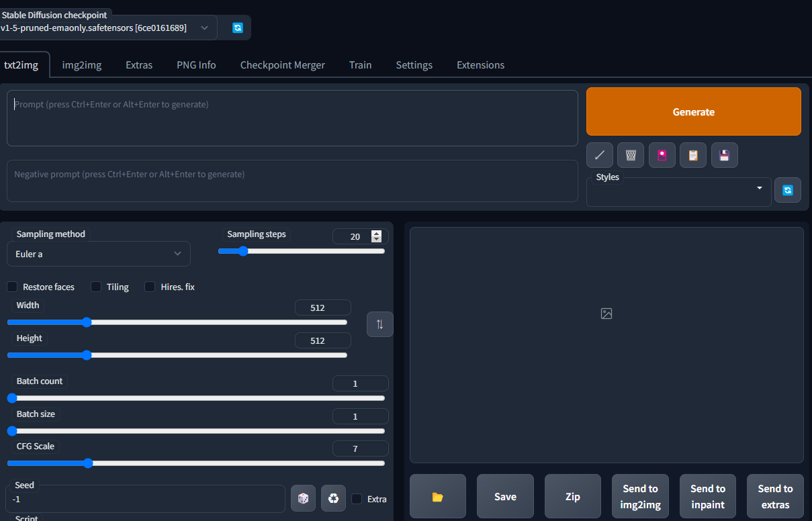The width and height of the screenshot is (812, 521).
Task: Turn on Hires. fix
Action: pos(150,287)
